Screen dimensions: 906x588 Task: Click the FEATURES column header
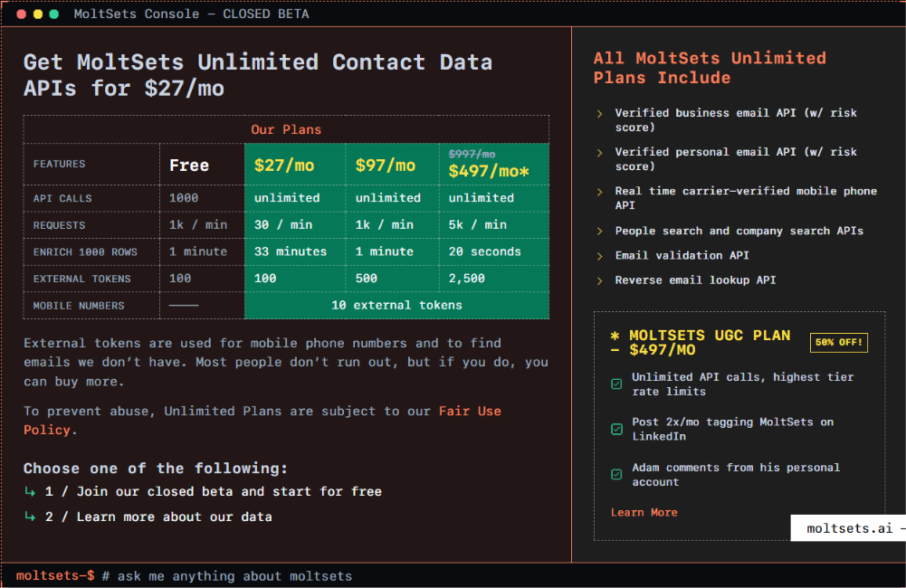pyautogui.click(x=59, y=164)
